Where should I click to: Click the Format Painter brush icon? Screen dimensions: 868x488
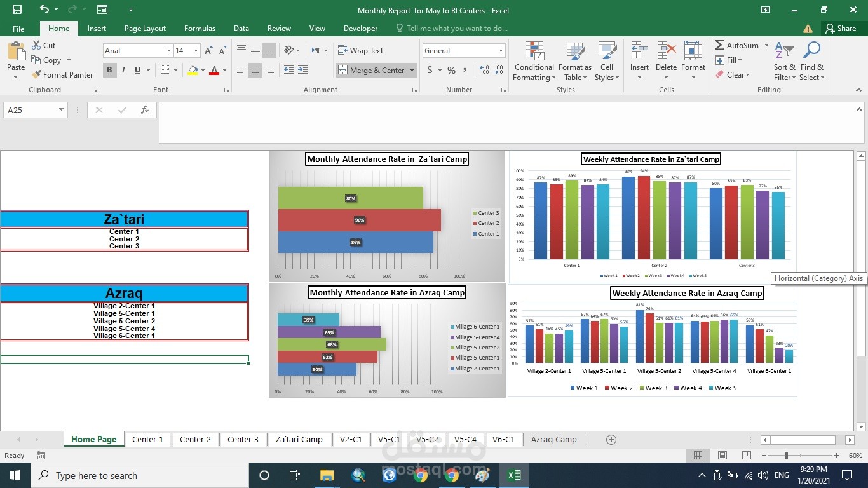tap(36, 74)
